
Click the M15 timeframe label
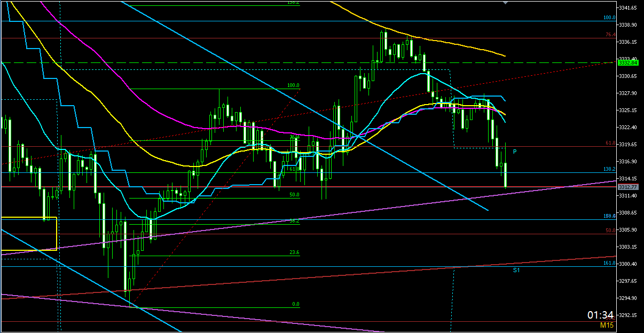click(x=606, y=325)
